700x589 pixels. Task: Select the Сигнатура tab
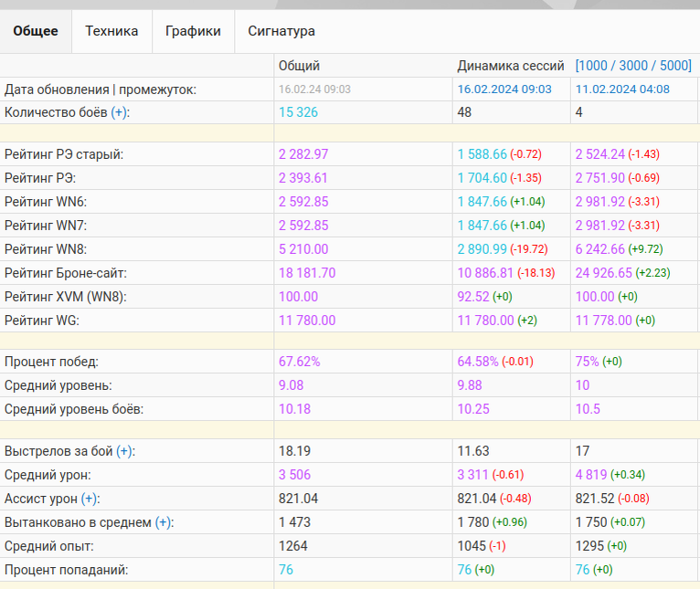click(x=281, y=31)
